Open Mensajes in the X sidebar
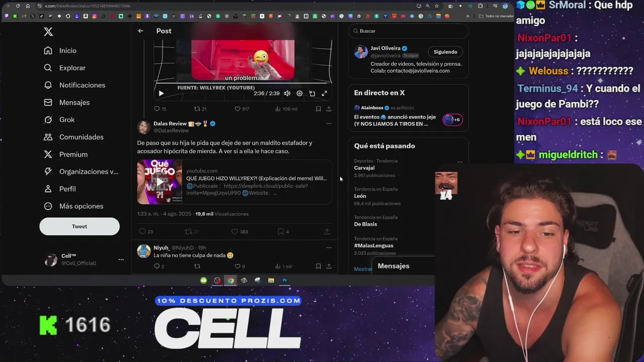 [x=67, y=103]
